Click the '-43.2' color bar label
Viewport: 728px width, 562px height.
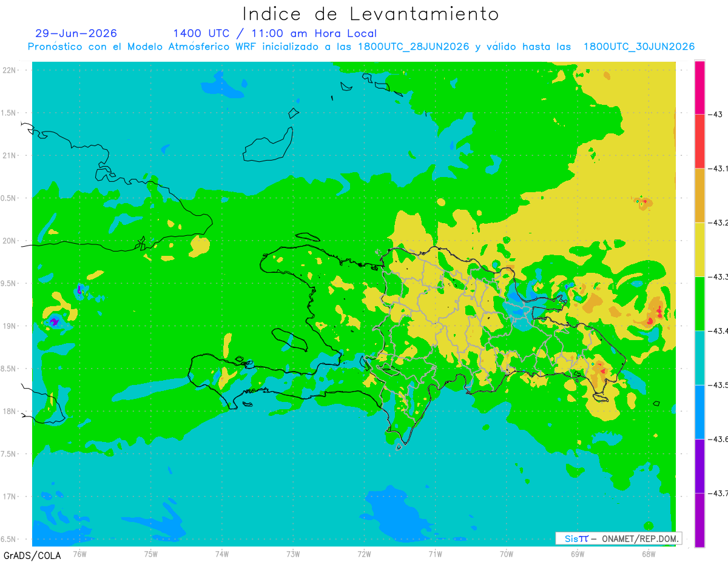[x=718, y=222]
